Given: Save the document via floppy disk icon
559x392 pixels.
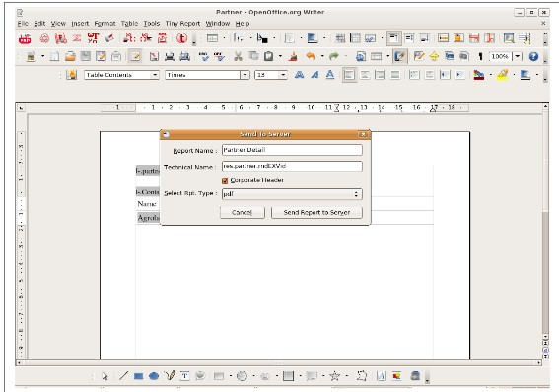Looking at the screenshot, I should tap(85, 56).
